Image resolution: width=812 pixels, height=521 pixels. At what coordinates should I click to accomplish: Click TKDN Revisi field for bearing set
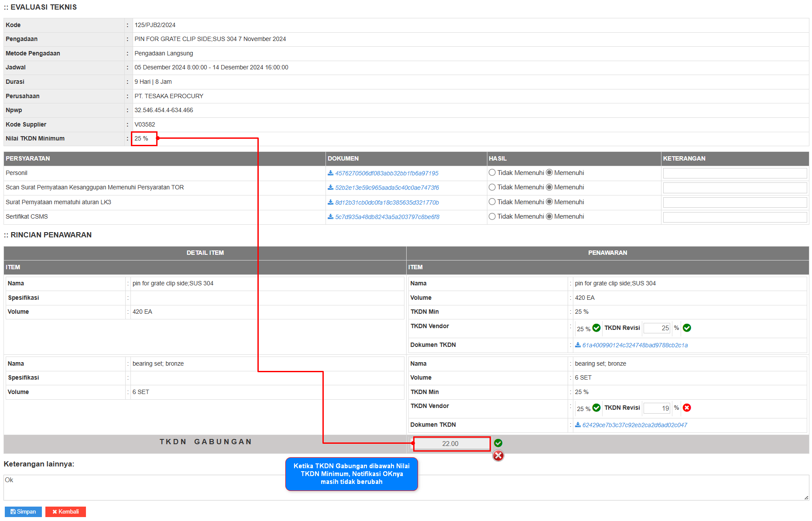(x=657, y=408)
